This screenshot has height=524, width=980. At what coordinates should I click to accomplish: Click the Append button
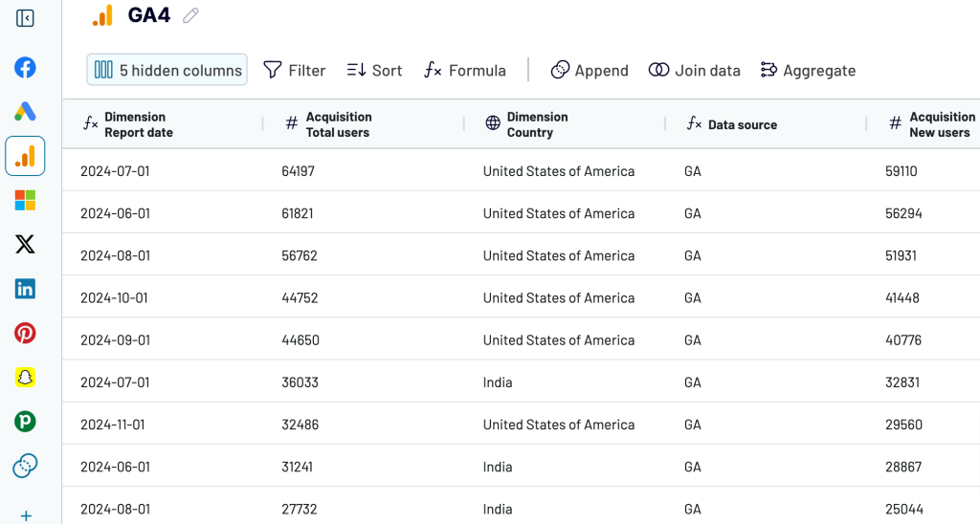point(590,70)
